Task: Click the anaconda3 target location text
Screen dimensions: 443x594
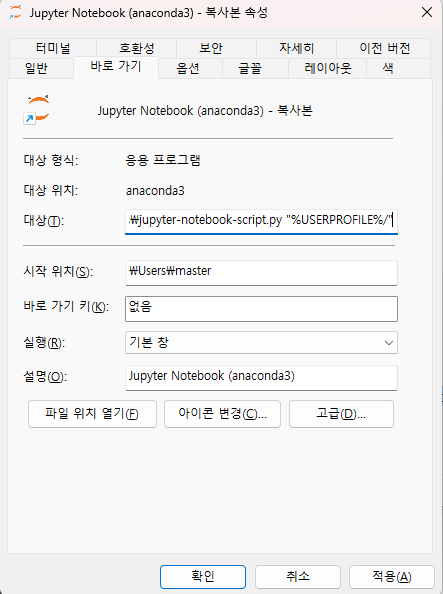Action: [155, 190]
